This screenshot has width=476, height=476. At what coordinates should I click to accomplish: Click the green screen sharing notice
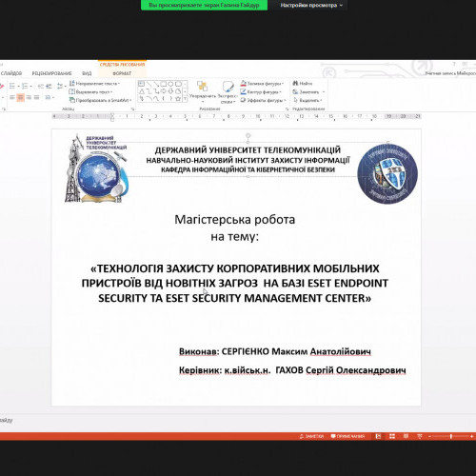204,5
